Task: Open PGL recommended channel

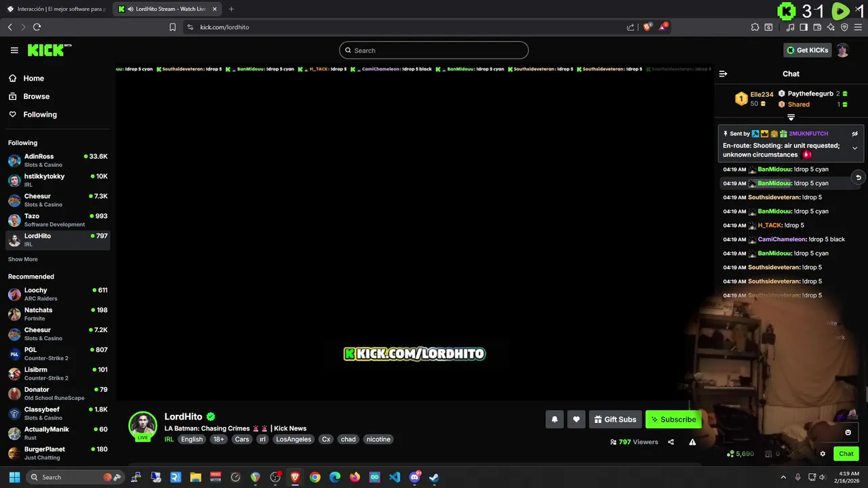Action: pos(58,354)
